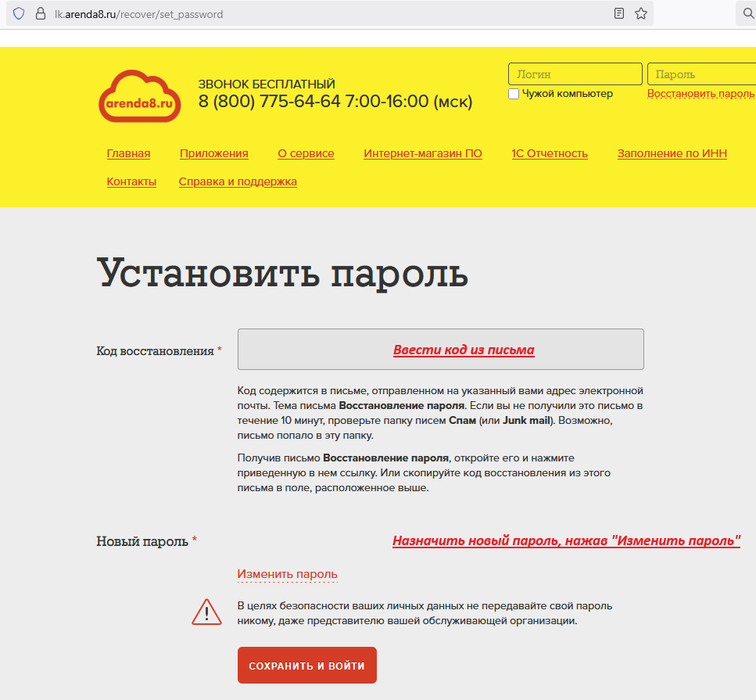Viewport: 756px width, 700px height.
Task: Bookmark this page with the star icon
Action: pos(641,13)
